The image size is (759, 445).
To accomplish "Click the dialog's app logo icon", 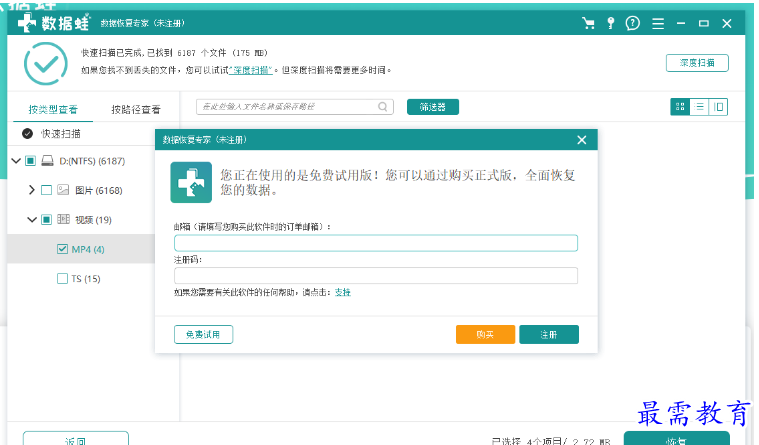I will (x=191, y=182).
